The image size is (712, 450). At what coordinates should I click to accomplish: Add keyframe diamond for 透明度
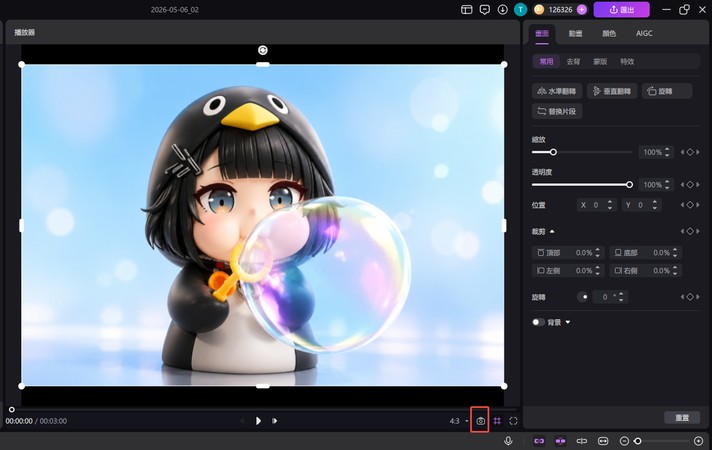coord(690,185)
